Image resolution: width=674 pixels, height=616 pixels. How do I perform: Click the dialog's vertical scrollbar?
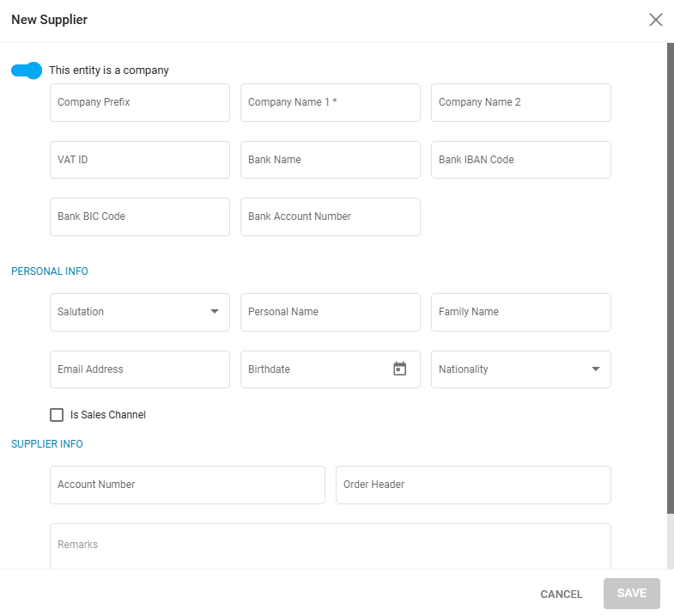coord(671,275)
